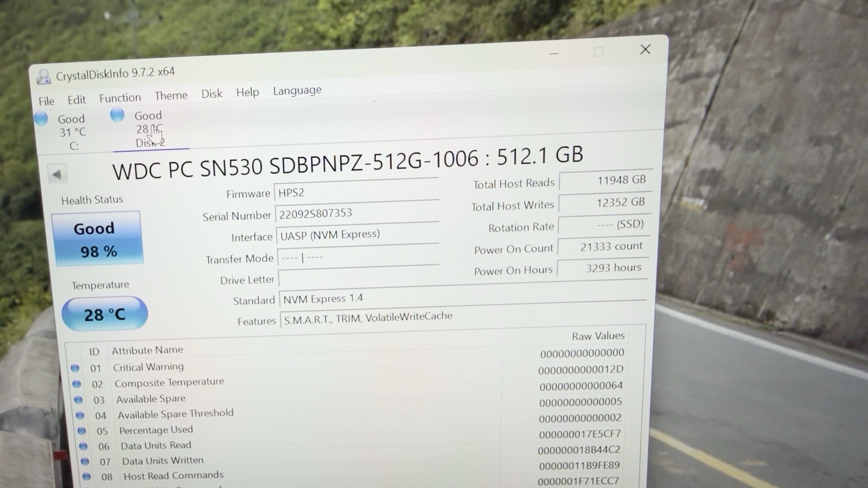Click the Raw Values column header

point(598,336)
